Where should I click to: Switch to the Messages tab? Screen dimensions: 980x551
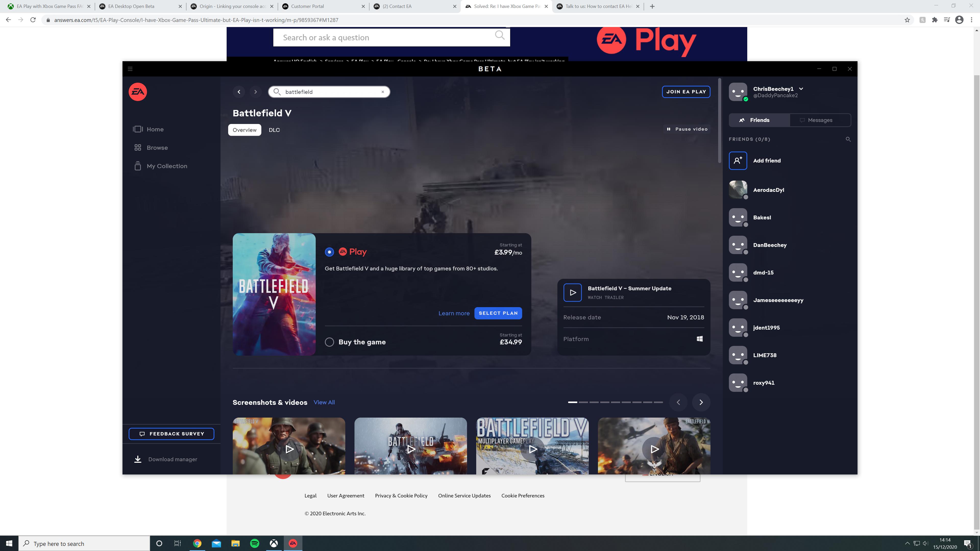pos(820,120)
